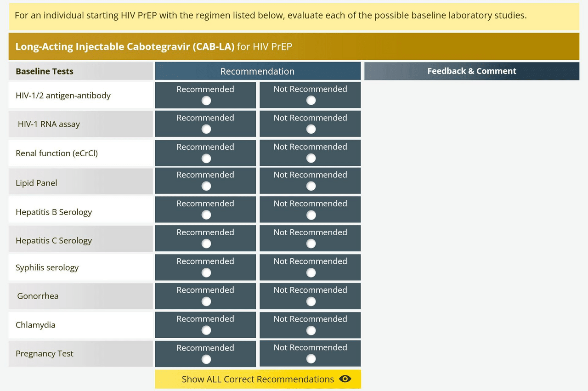Pick Recommended for Hepatitis B Serology

tap(206, 215)
